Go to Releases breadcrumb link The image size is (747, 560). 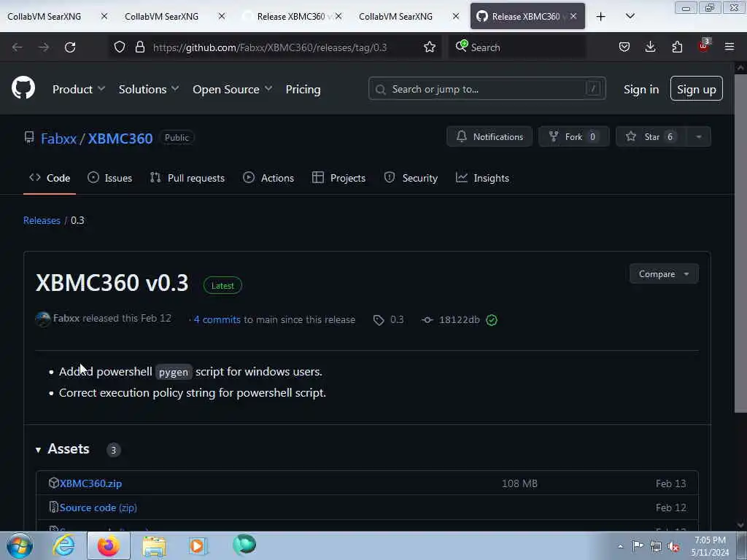coord(42,220)
